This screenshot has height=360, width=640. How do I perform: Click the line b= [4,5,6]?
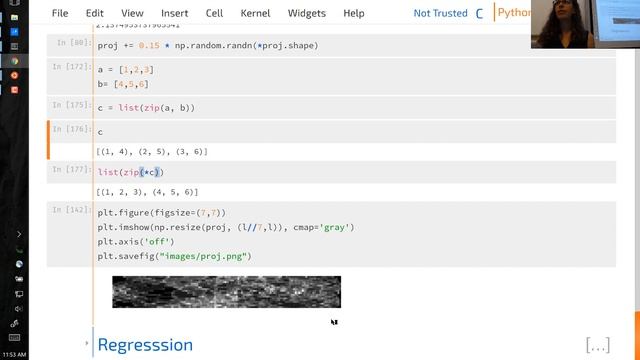123,84
